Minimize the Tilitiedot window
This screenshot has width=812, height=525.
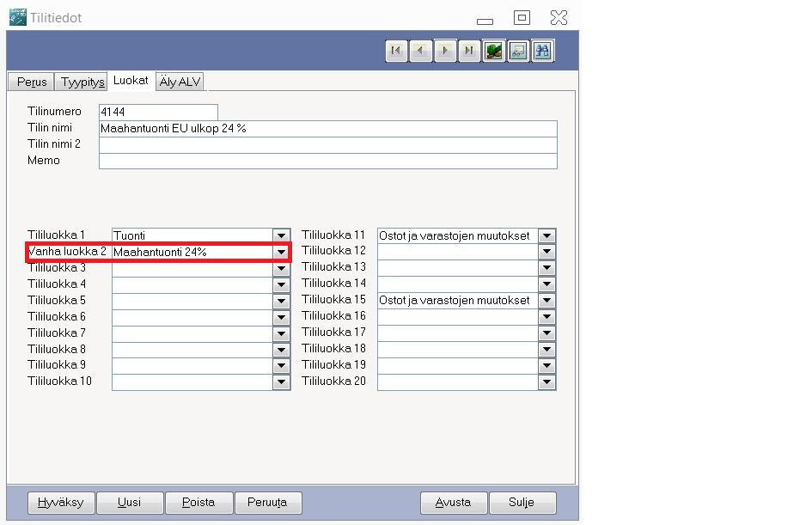click(485, 21)
